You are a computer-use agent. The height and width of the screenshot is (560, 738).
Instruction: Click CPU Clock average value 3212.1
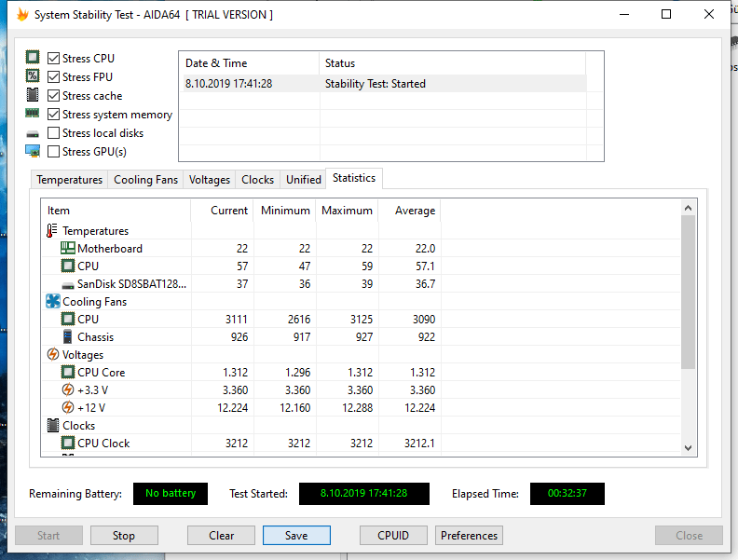pyautogui.click(x=419, y=443)
